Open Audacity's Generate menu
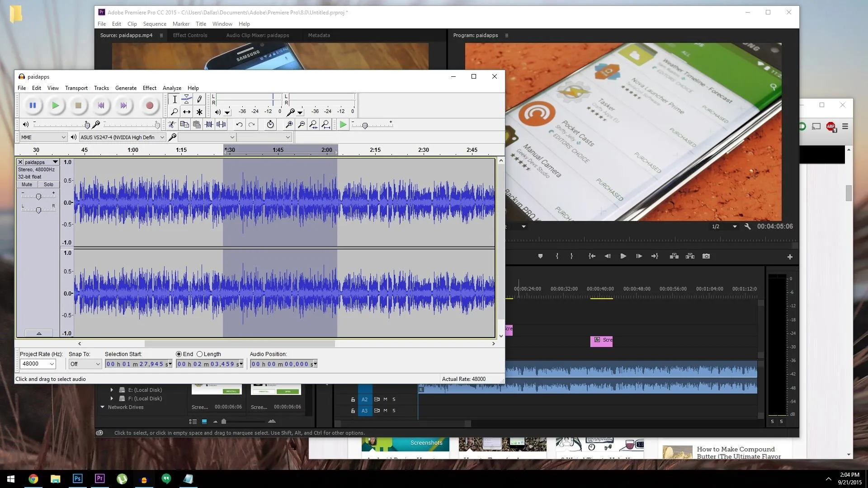Viewport: 868px width, 488px height. point(126,88)
